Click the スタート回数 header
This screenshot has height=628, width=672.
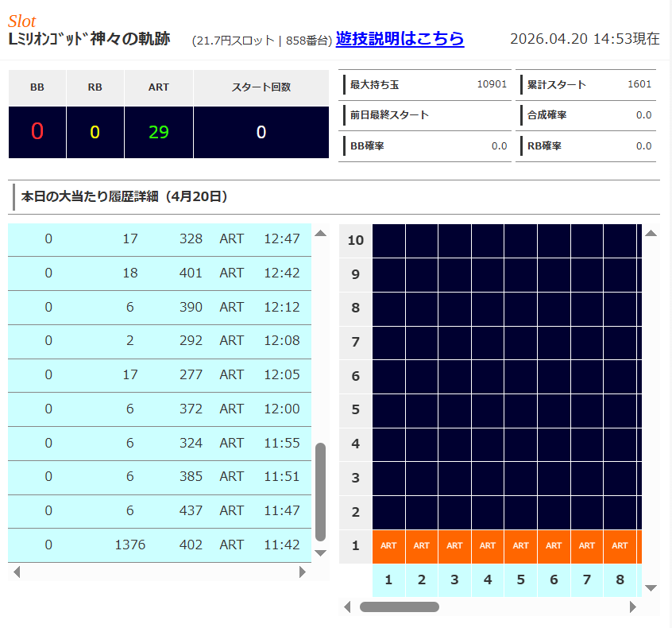[261, 87]
